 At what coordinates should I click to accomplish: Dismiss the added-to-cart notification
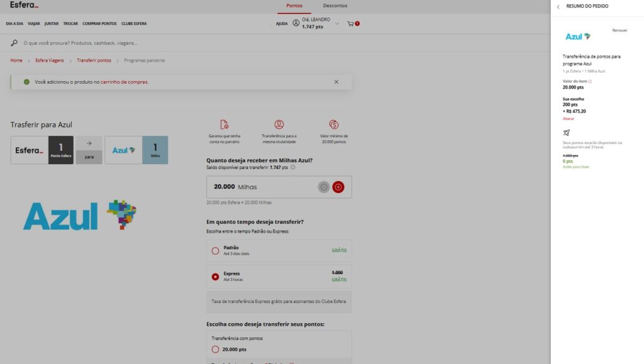click(x=336, y=82)
